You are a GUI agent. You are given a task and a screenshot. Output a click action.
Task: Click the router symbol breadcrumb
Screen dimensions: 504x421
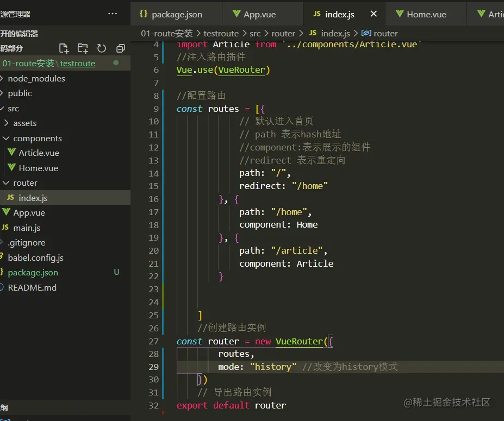(385, 33)
